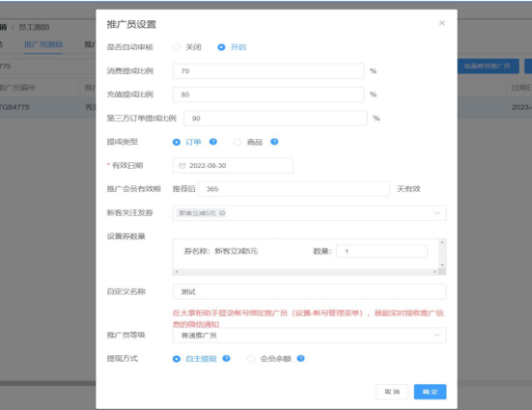Screen dimensions: 532x410
Task: Click help icon beside 自主提现
Action: (227, 358)
